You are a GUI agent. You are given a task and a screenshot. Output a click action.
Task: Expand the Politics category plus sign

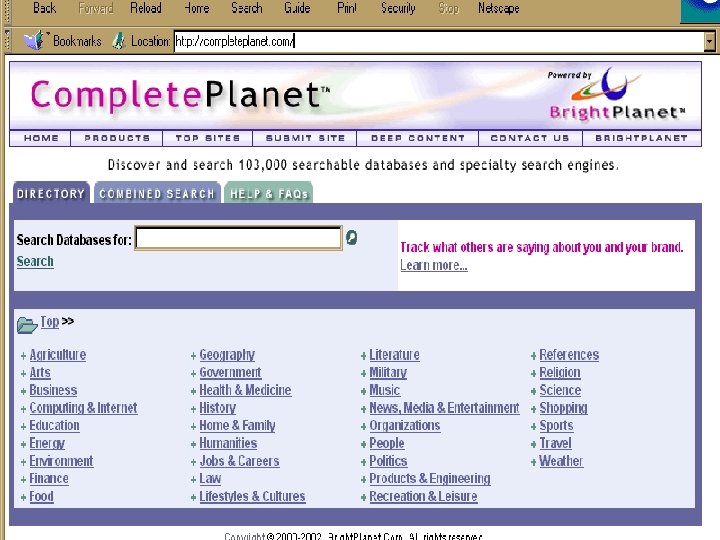click(363, 462)
